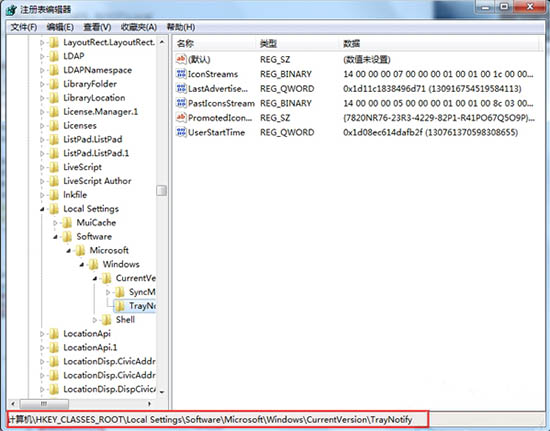Viewport: 550px width, 431px height.
Task: Click the PromotedIcon string value icon
Action: (181, 117)
